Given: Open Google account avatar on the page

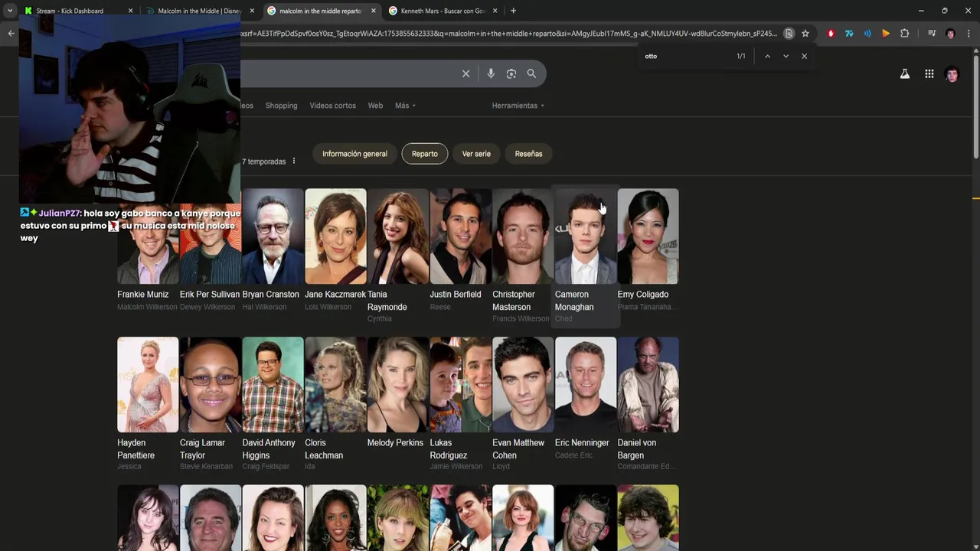Looking at the screenshot, I should [x=952, y=74].
